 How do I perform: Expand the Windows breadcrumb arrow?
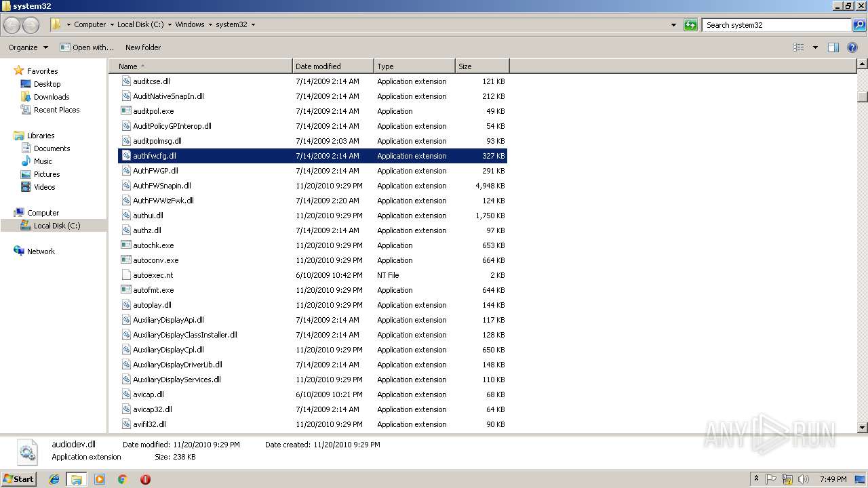[x=210, y=24]
